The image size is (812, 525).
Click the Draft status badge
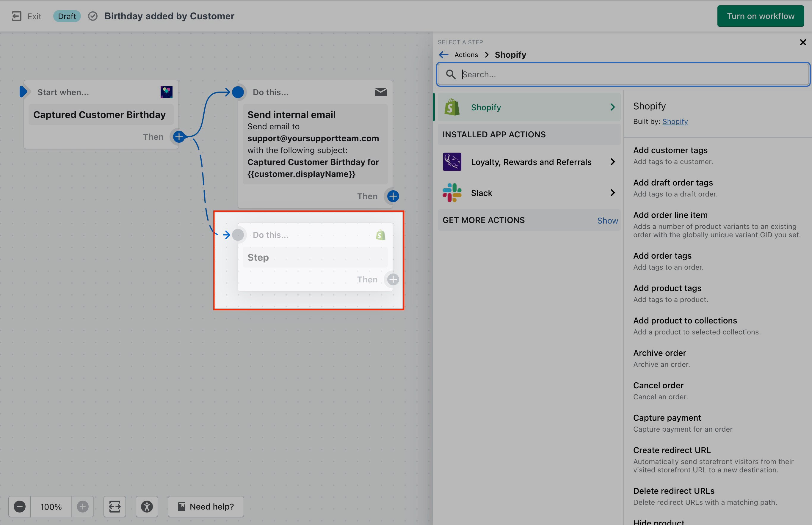[x=67, y=16]
